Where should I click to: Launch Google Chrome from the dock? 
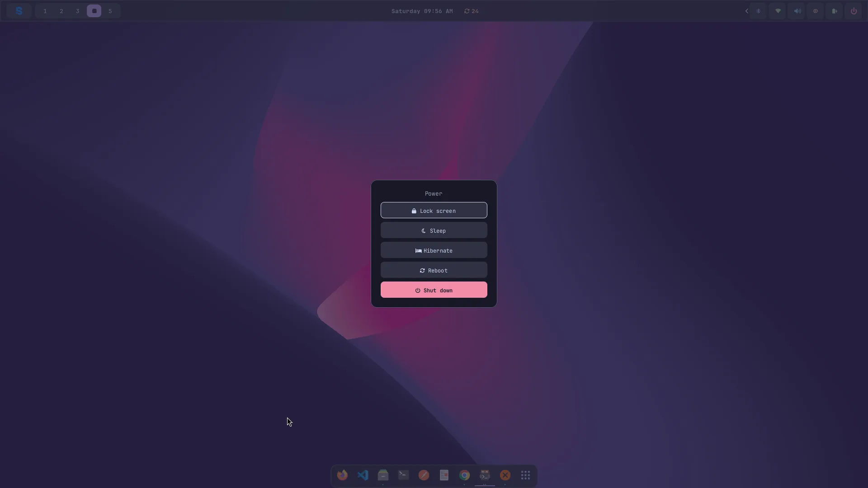click(464, 475)
